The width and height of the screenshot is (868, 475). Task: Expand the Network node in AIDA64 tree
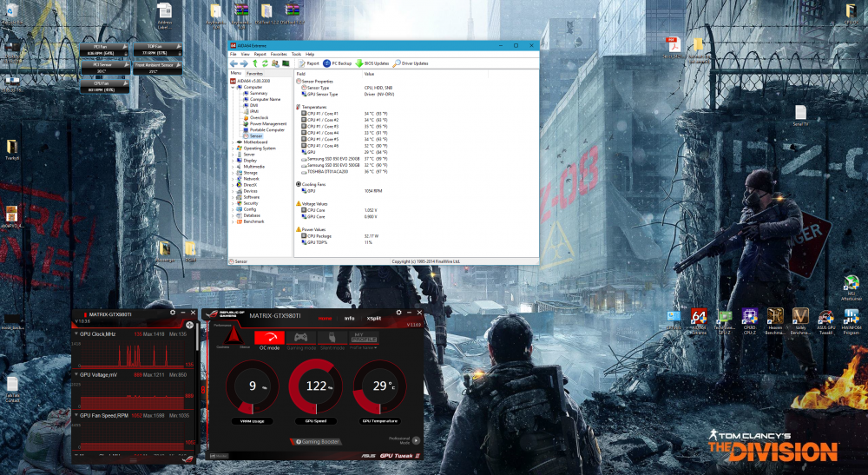click(233, 179)
